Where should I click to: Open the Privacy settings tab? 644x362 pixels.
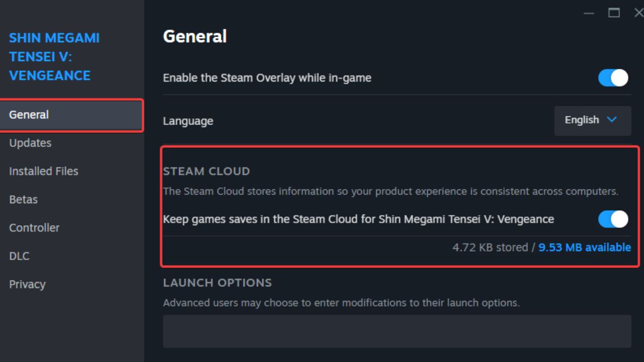(x=27, y=284)
